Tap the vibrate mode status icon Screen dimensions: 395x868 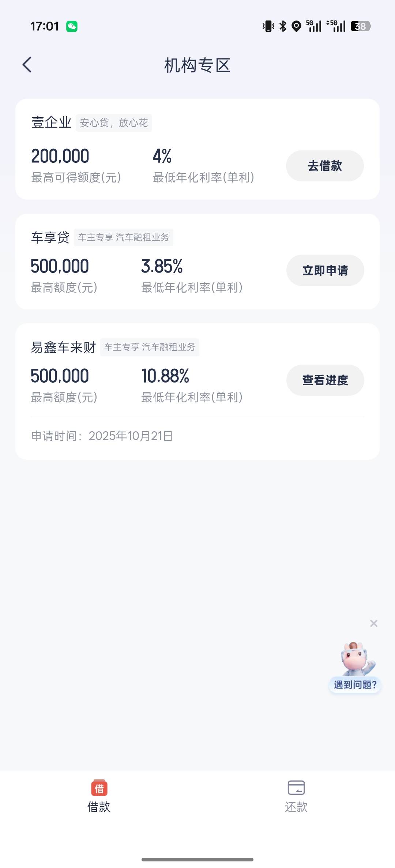click(x=268, y=26)
